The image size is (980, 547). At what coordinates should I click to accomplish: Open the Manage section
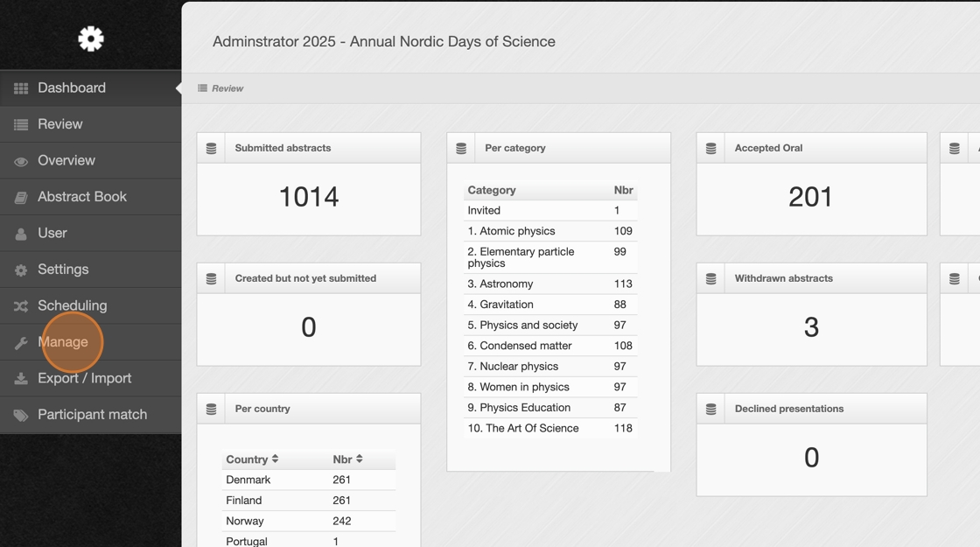(91, 342)
